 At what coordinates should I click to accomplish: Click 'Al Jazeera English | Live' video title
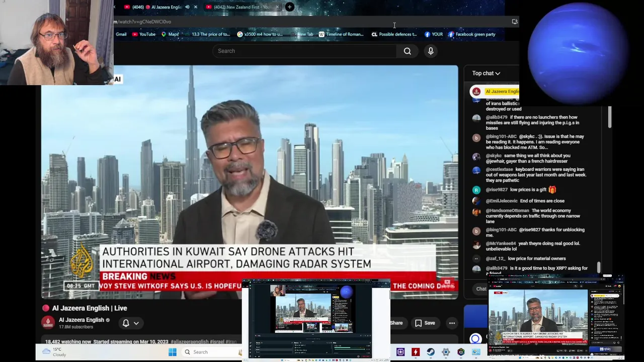[90, 308]
